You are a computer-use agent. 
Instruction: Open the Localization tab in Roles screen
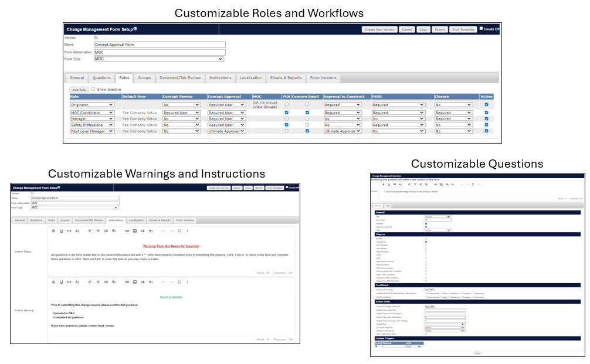pyautogui.click(x=250, y=78)
